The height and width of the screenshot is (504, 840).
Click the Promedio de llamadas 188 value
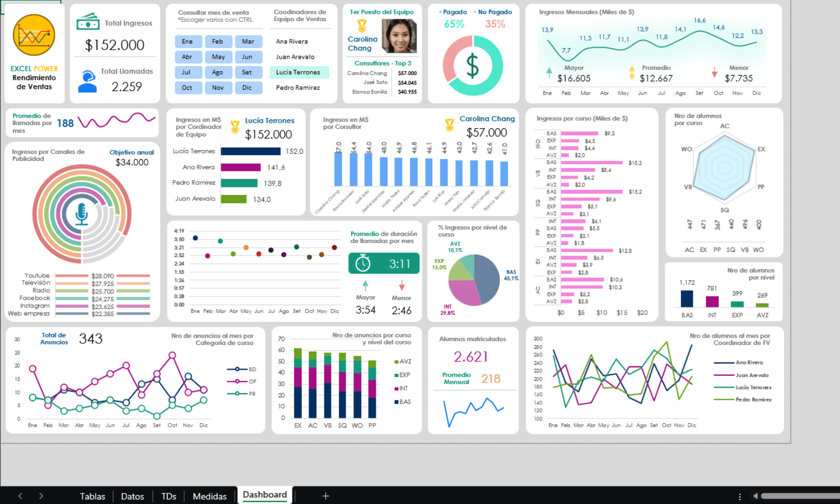[66, 123]
